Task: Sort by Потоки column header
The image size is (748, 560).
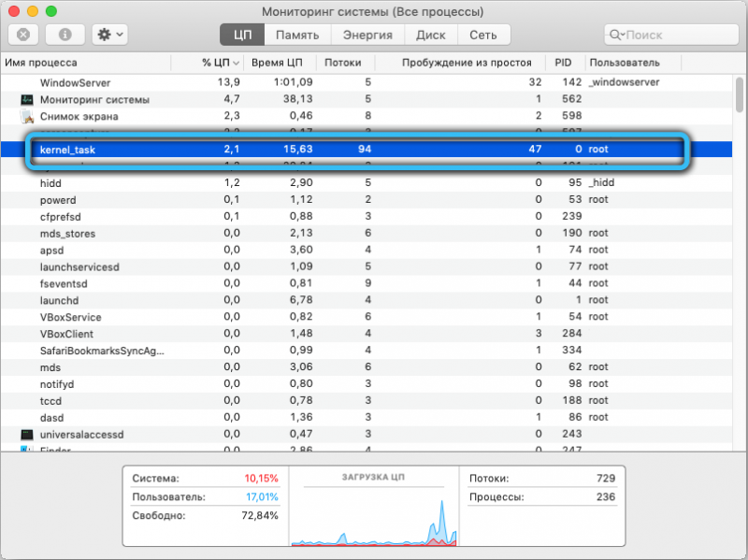Action: (x=345, y=63)
